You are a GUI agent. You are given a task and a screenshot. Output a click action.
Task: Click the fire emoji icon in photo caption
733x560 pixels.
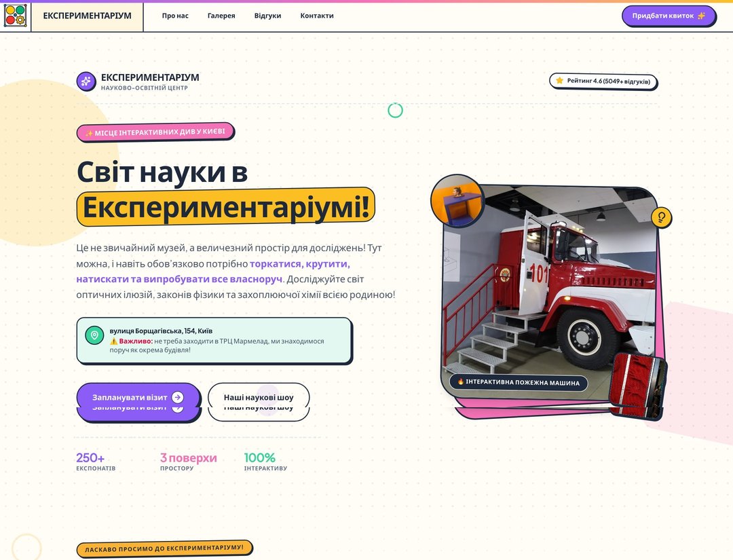[460, 382]
